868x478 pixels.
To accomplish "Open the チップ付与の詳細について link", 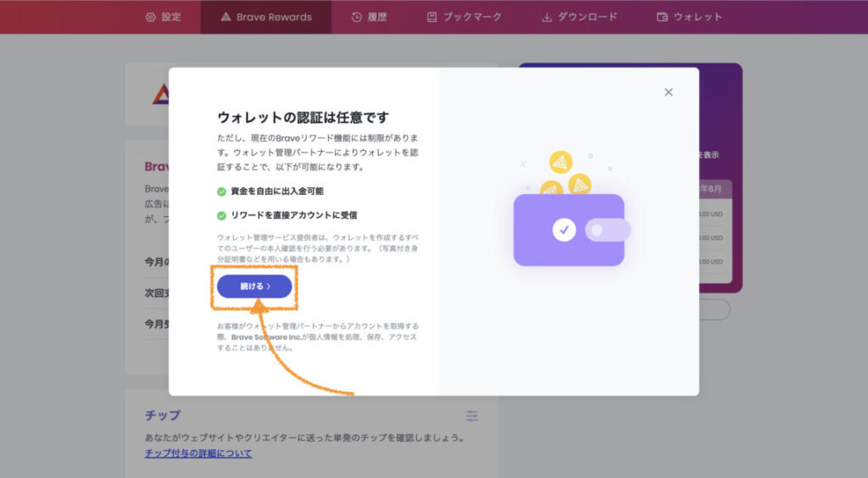I will coord(198,453).
